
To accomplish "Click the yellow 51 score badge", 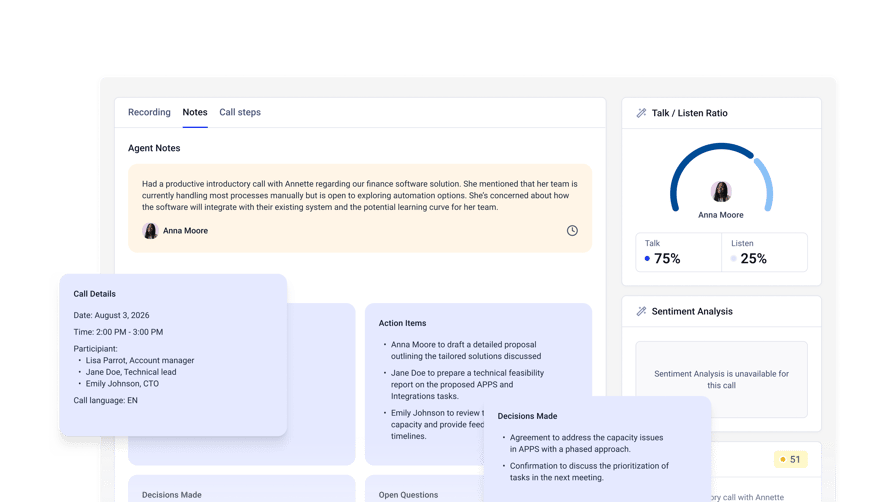I will 790,459.
